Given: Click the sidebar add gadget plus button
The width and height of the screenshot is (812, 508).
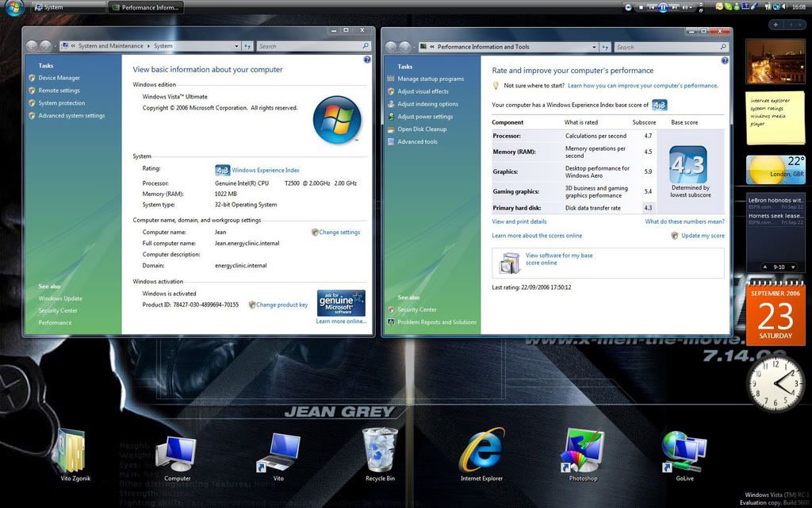Looking at the screenshot, I should coord(776,25).
